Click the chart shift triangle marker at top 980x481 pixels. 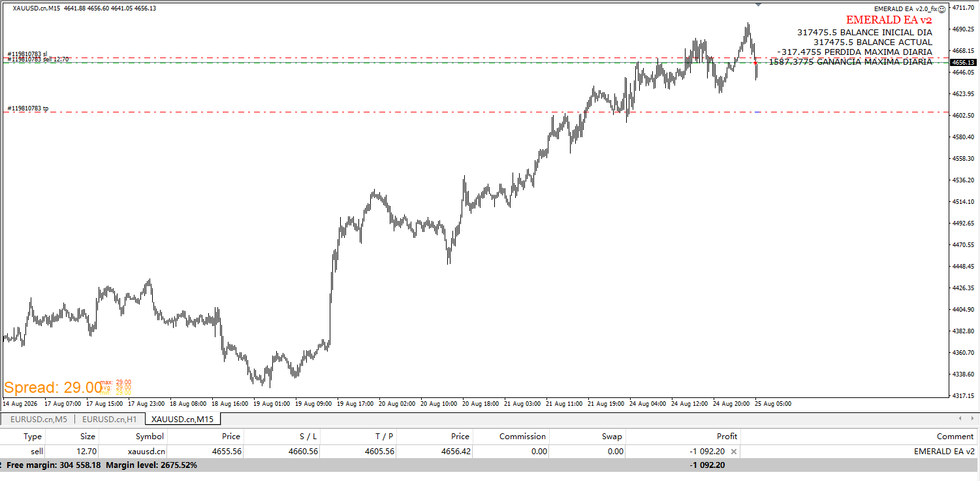coord(758,5)
